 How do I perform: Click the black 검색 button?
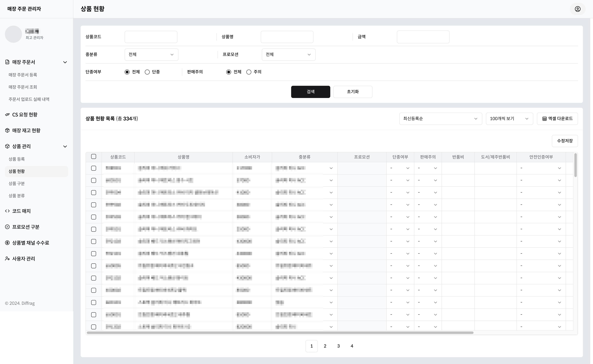[x=310, y=92]
